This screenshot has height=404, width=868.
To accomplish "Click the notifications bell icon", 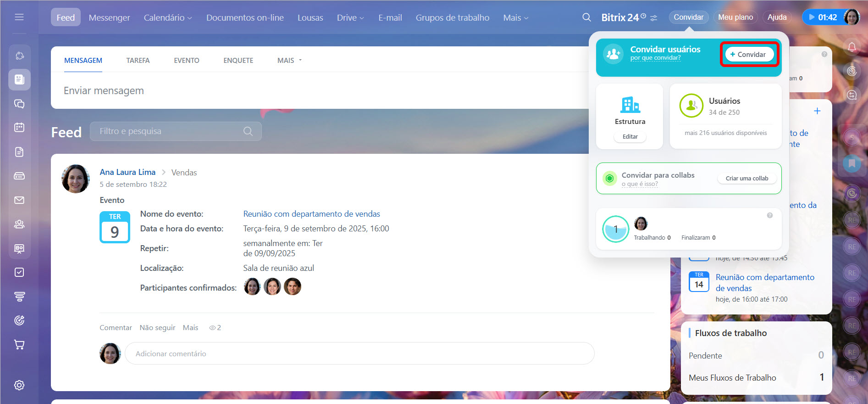I will (851, 47).
